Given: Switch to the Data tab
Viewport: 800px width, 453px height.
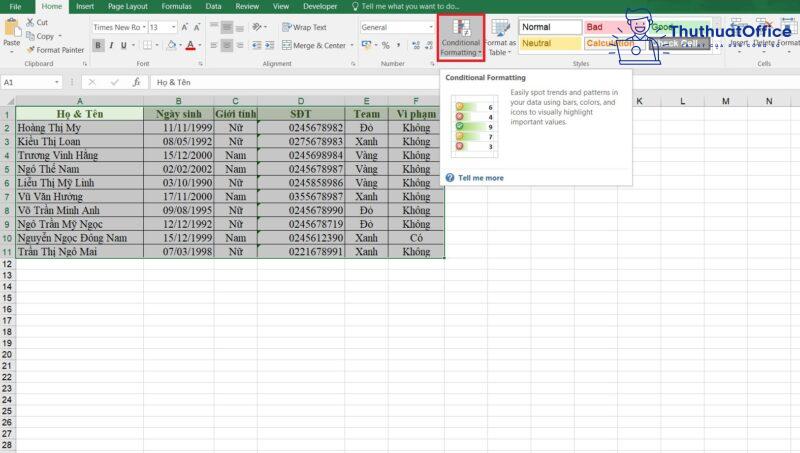Looking at the screenshot, I should coord(213,7).
